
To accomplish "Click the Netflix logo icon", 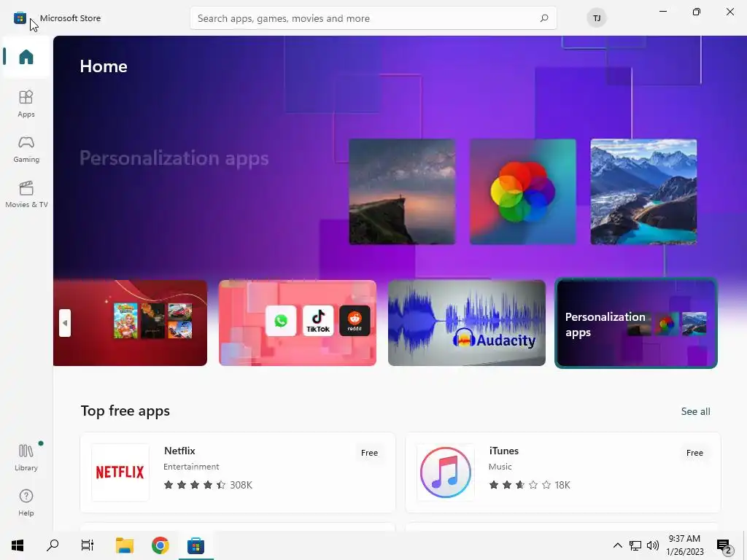I will (120, 472).
